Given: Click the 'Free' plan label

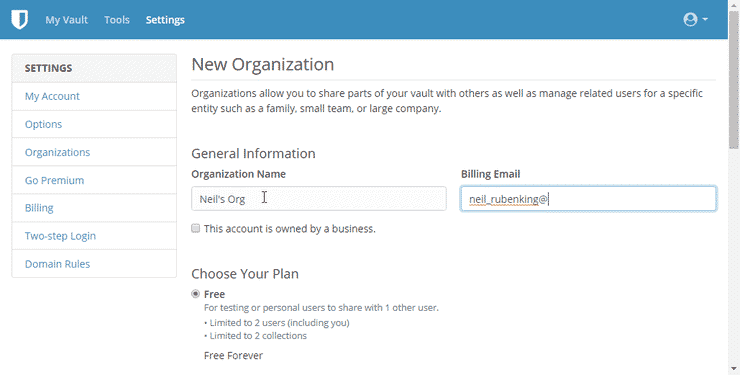Looking at the screenshot, I should 214,294.
